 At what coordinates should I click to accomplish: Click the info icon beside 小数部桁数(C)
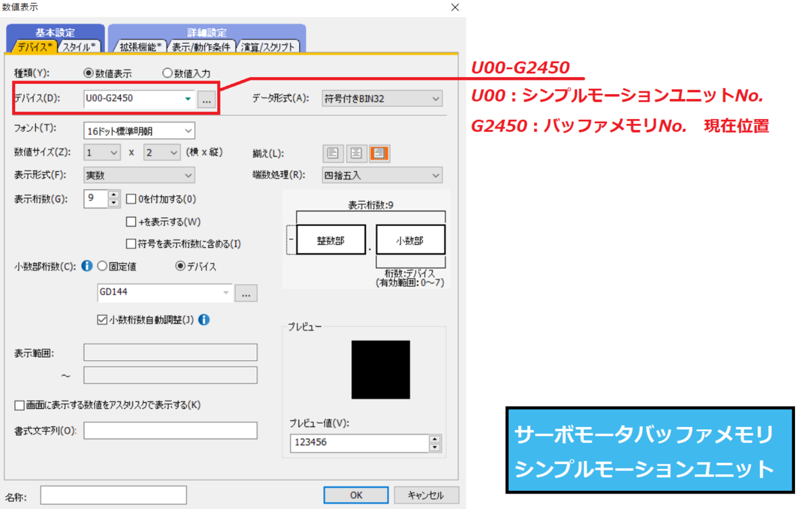(x=87, y=265)
